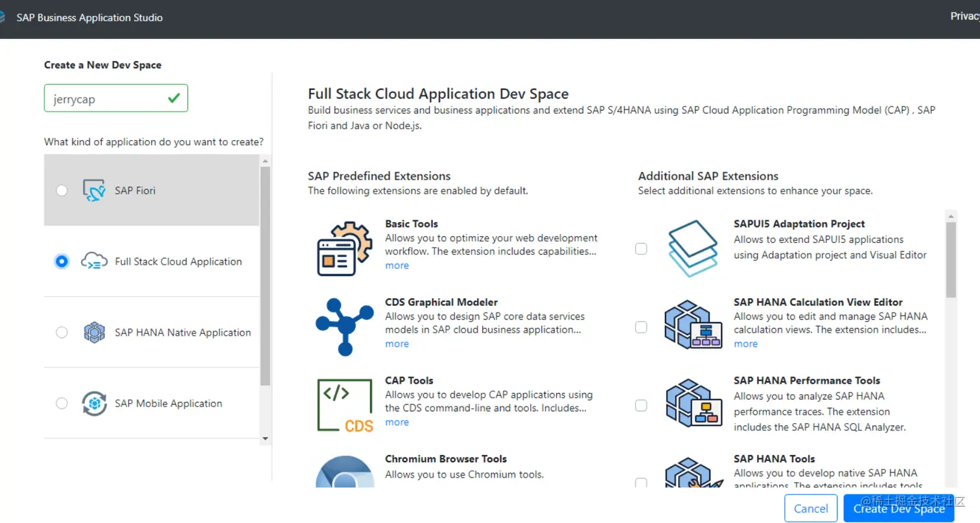
Task: Click the SAPUI5 Adaptation Project layers icon
Action: point(693,249)
